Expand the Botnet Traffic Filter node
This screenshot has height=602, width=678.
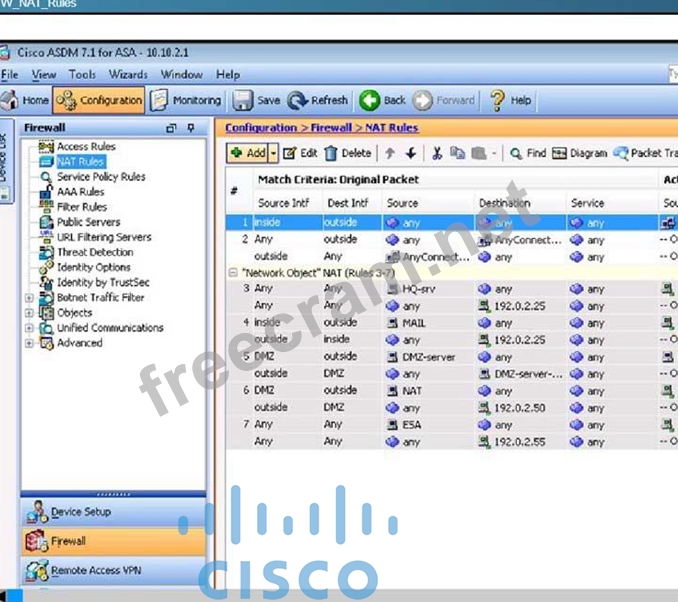click(x=29, y=298)
